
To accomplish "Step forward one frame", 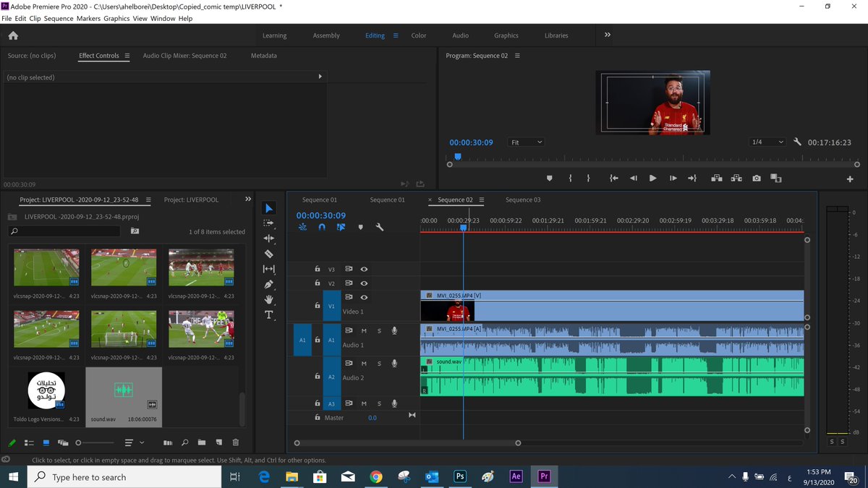I will (x=673, y=178).
